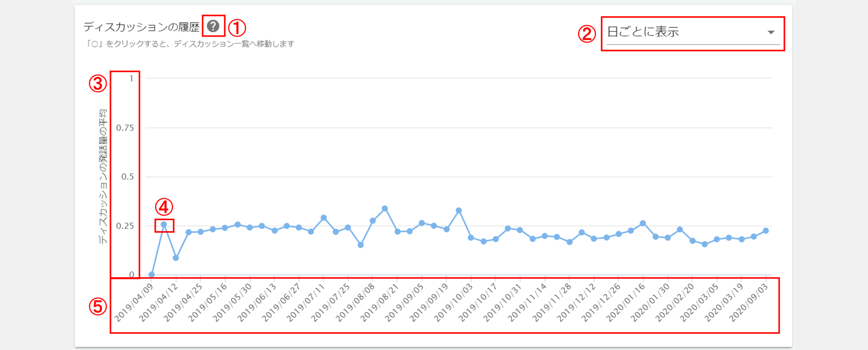Image resolution: width=868 pixels, height=350 pixels.
Task: Click the data point for 2019/08/08
Action: (x=372, y=221)
